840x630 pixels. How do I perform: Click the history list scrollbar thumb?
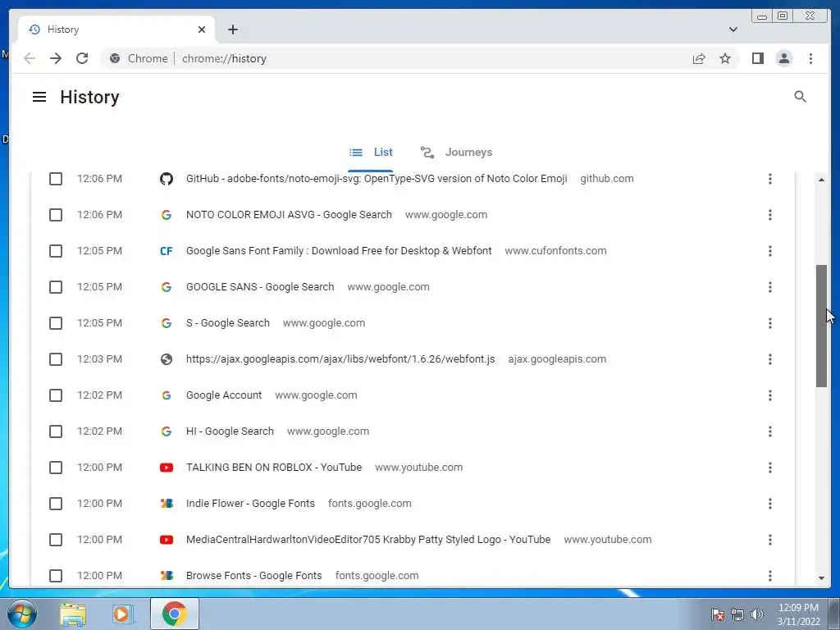821,326
